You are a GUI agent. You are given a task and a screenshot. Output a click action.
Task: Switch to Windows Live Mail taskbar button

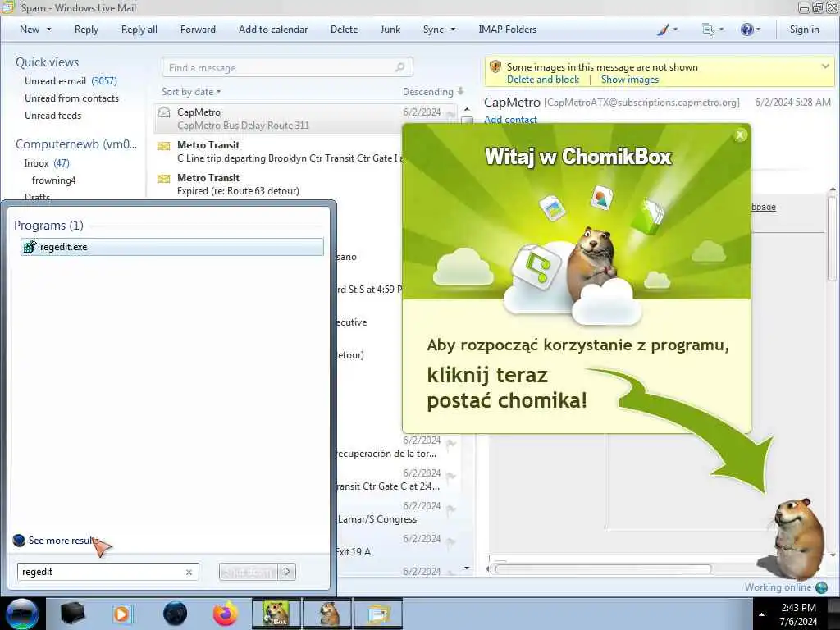[378, 614]
